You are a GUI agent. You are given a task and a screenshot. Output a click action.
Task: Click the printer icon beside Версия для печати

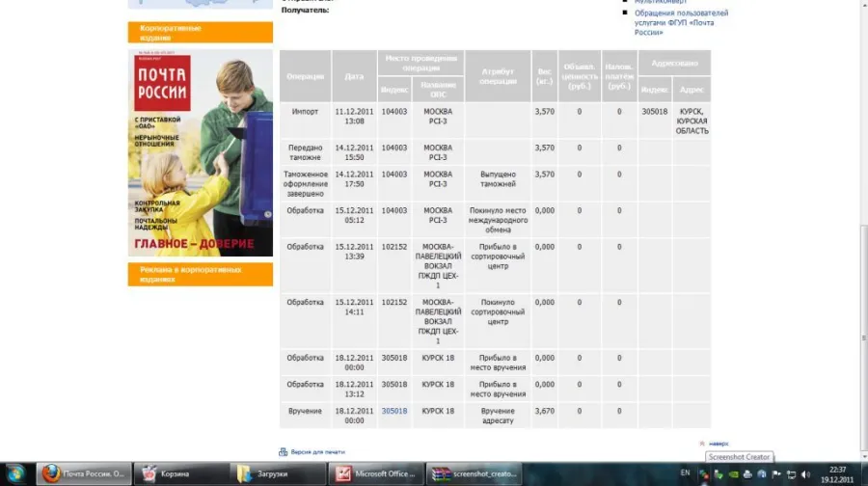pyautogui.click(x=283, y=452)
